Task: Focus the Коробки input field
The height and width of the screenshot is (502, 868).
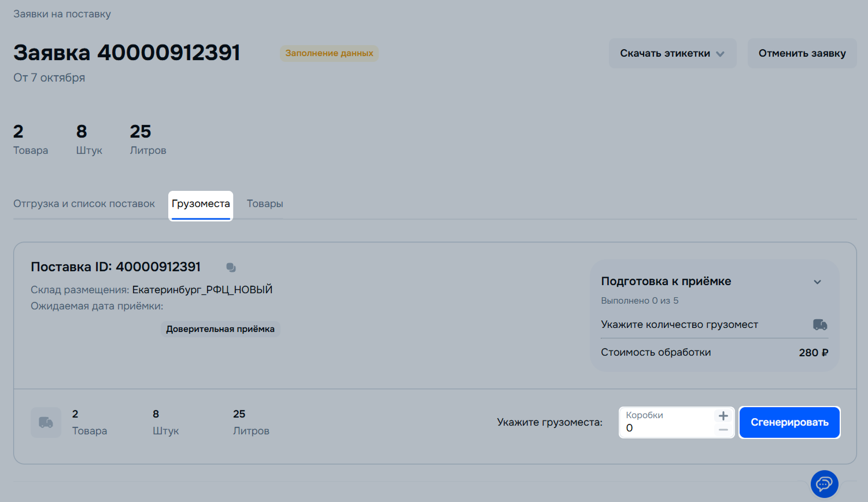Action: 665,428
